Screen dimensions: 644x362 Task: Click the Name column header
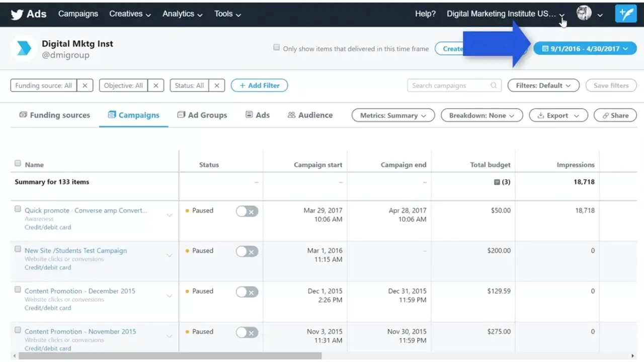pyautogui.click(x=34, y=164)
